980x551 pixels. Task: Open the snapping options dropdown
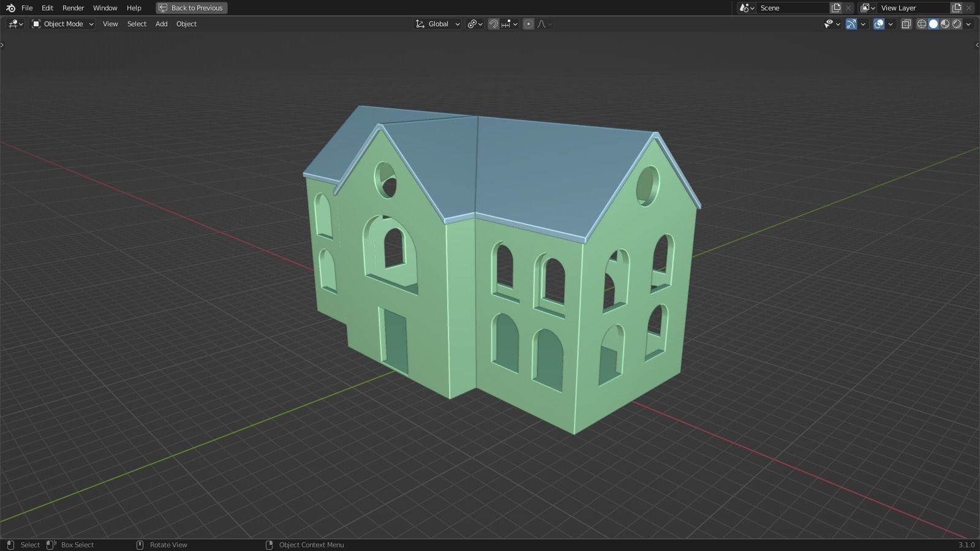510,24
